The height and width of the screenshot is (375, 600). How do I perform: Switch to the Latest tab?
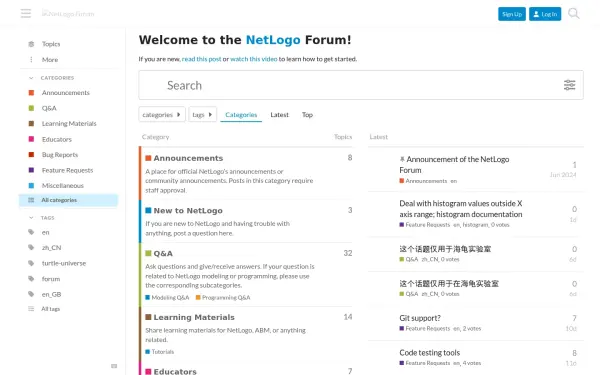[x=279, y=114]
